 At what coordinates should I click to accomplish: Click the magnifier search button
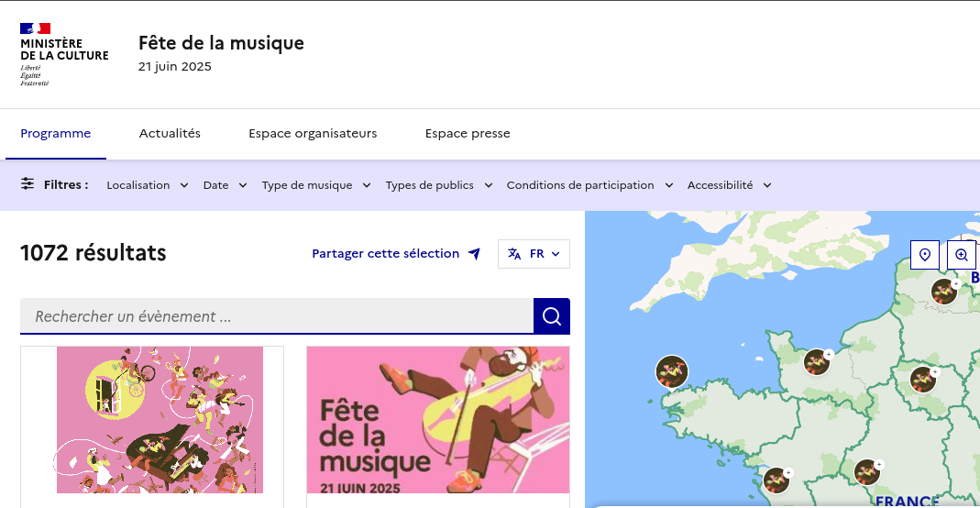click(551, 316)
